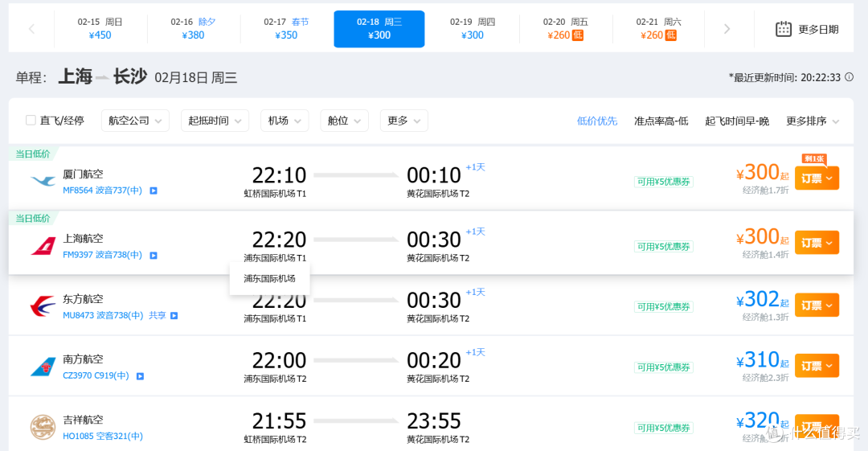The width and height of the screenshot is (868, 451).
Task: Expand 订票 options for Shanghai Airlines FM9397
Action: pyautogui.click(x=817, y=243)
